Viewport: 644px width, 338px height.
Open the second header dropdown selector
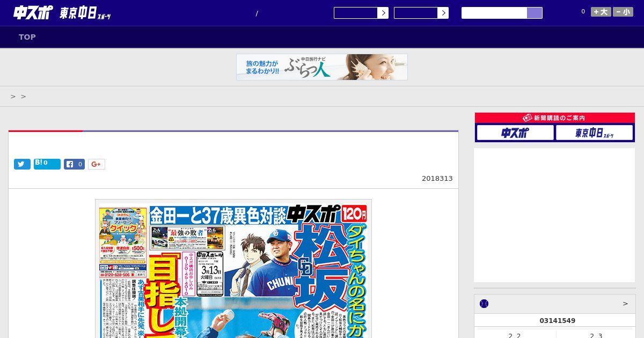(x=421, y=13)
